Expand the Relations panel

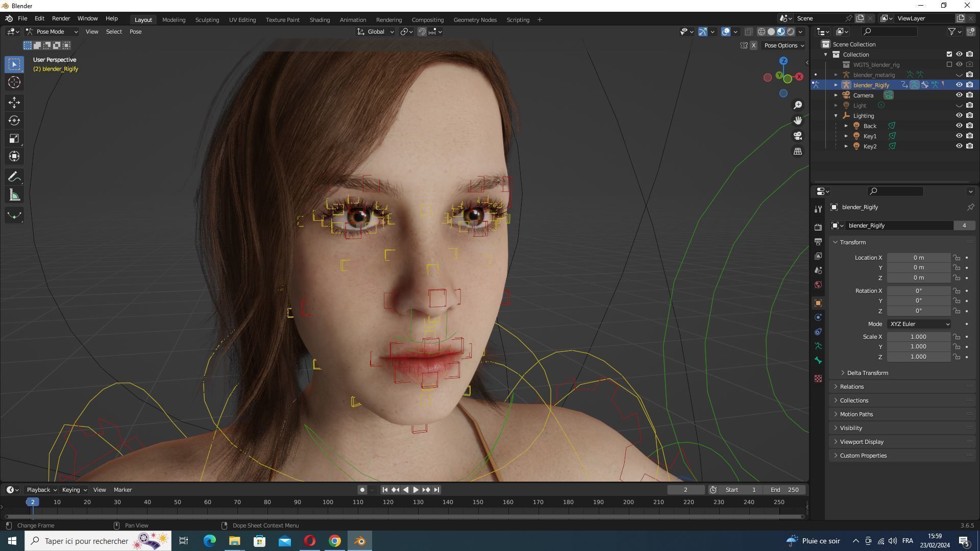[x=851, y=387]
